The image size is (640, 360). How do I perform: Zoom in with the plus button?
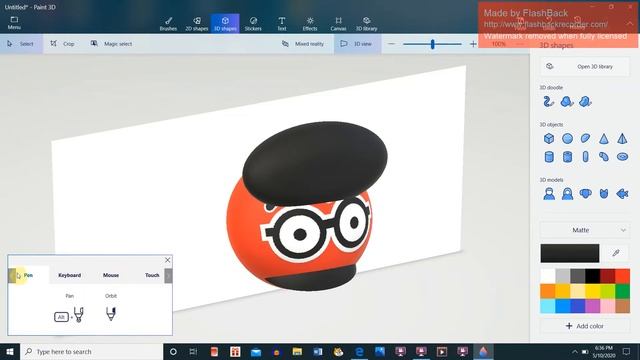(473, 44)
